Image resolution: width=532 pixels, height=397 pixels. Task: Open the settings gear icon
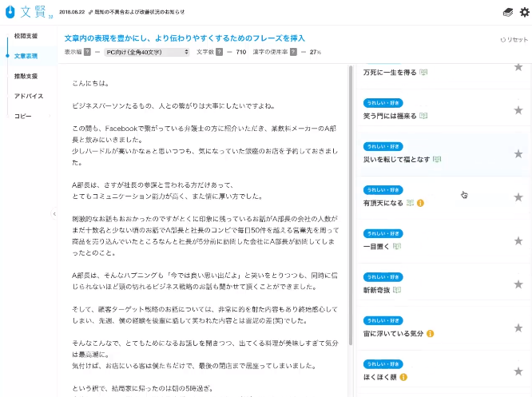coord(525,13)
